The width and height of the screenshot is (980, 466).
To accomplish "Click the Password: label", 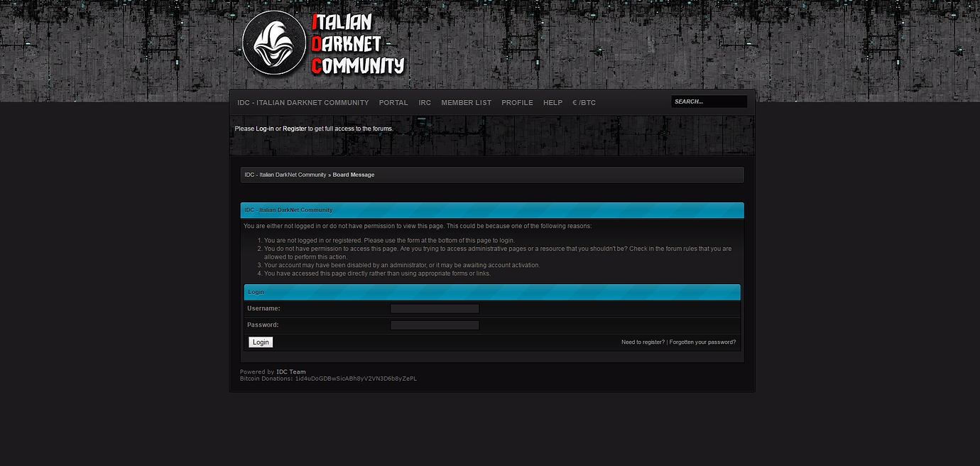I will (x=263, y=325).
